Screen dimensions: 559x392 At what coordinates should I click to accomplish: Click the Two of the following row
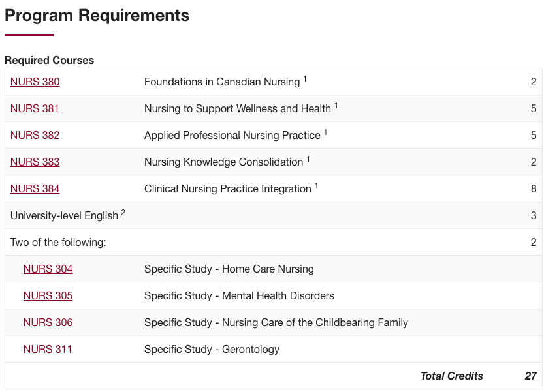coord(274,242)
